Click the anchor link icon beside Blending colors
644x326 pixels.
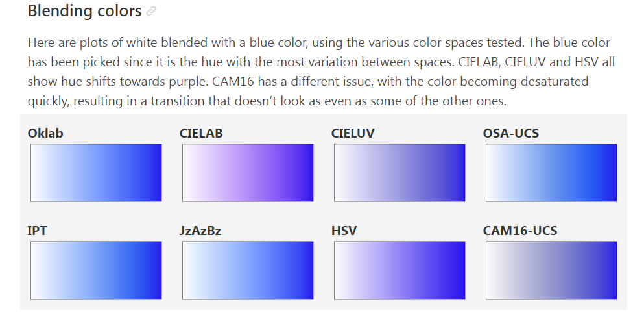tap(151, 12)
